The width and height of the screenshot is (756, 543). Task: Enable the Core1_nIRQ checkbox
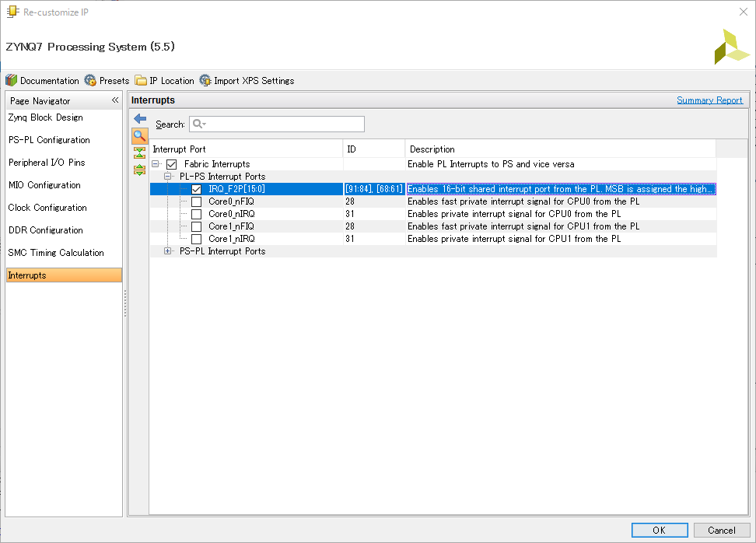click(196, 239)
